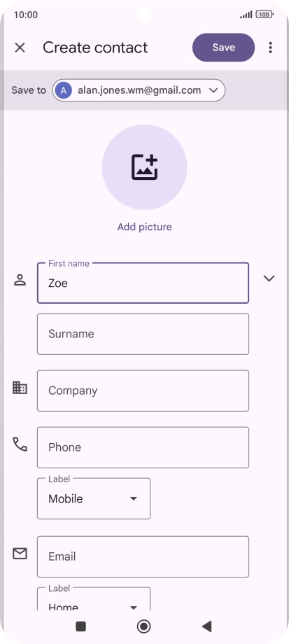Image resolution: width=289 pixels, height=644 pixels.
Task: Go to home with the circle navigation button
Action: pos(143,626)
